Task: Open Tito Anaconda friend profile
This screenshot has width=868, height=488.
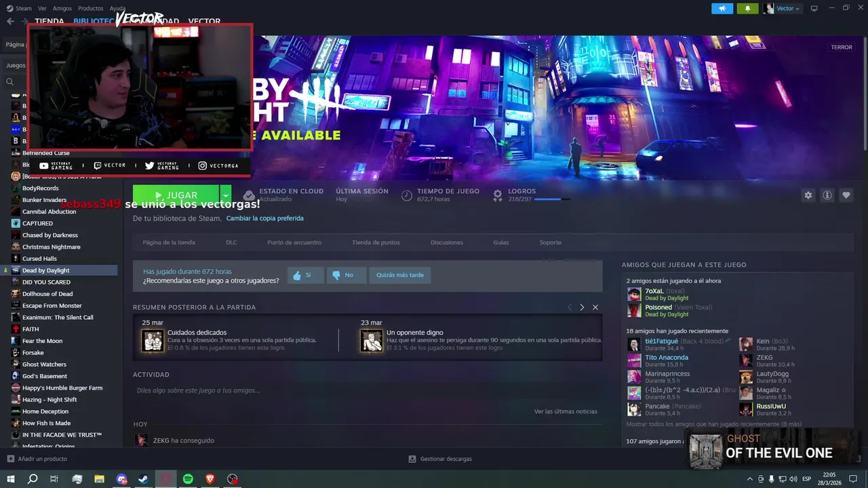Action: [x=667, y=357]
